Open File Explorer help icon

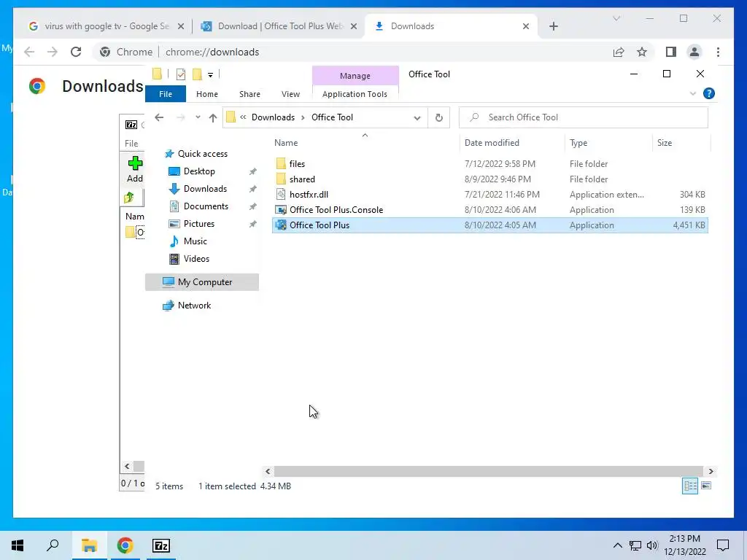coord(708,93)
